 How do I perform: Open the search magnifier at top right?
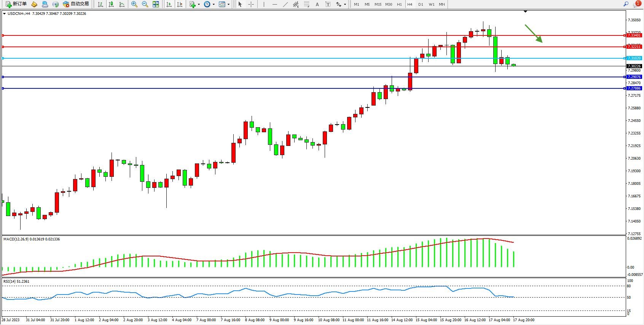pos(626,4)
